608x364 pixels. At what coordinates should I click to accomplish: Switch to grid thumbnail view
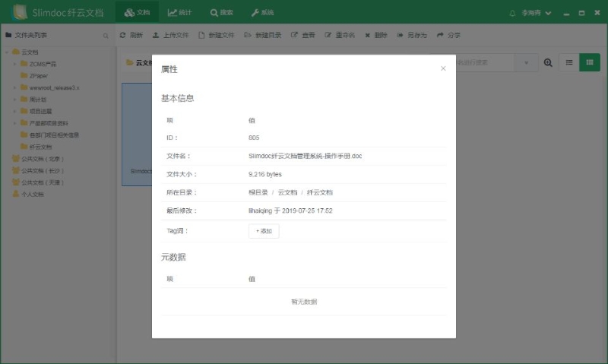pyautogui.click(x=589, y=63)
